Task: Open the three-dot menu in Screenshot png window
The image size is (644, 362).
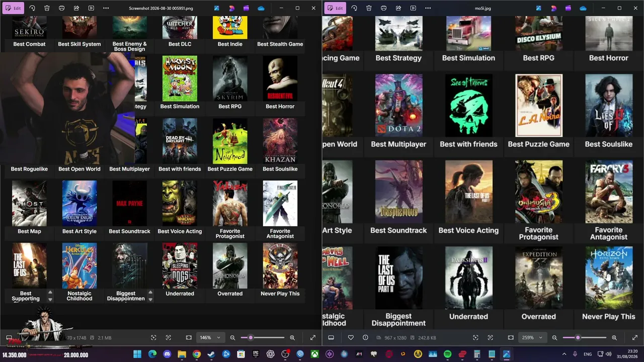Action: (106, 8)
